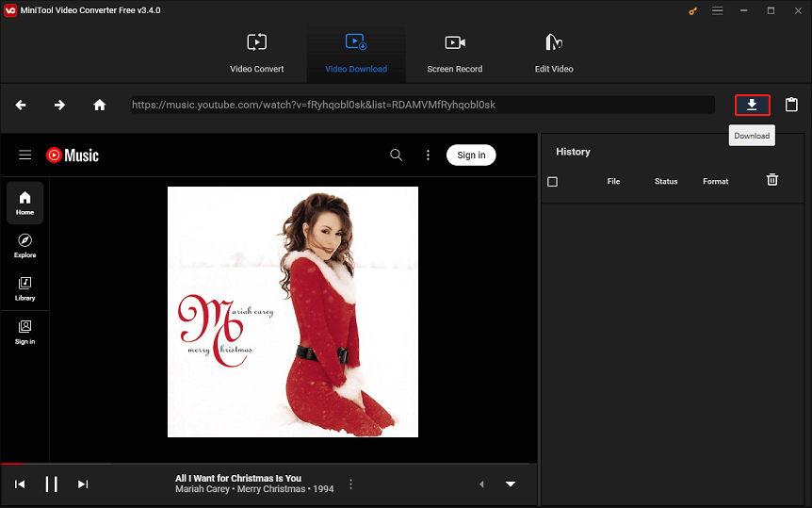Expand player controls with left triangle

click(481, 484)
